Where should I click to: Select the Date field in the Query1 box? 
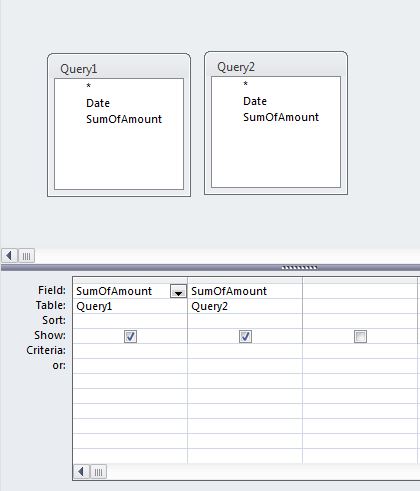click(x=98, y=103)
